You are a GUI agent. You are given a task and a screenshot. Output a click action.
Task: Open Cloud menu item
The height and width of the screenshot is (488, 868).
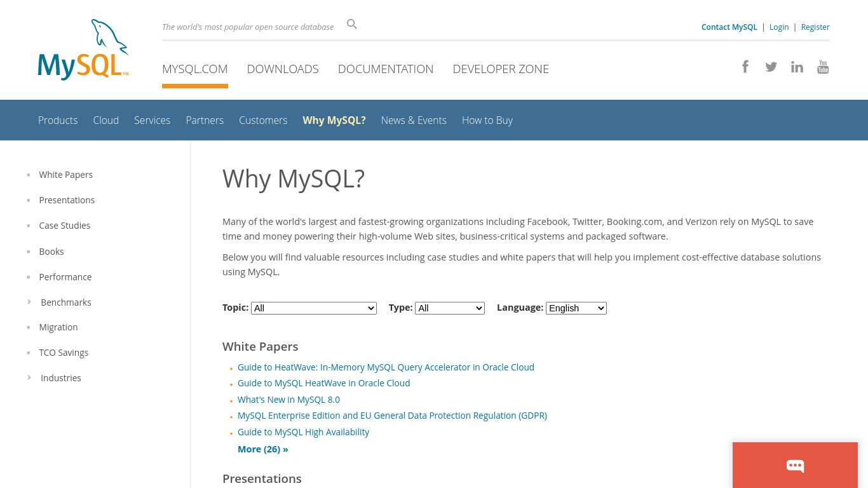coord(106,120)
